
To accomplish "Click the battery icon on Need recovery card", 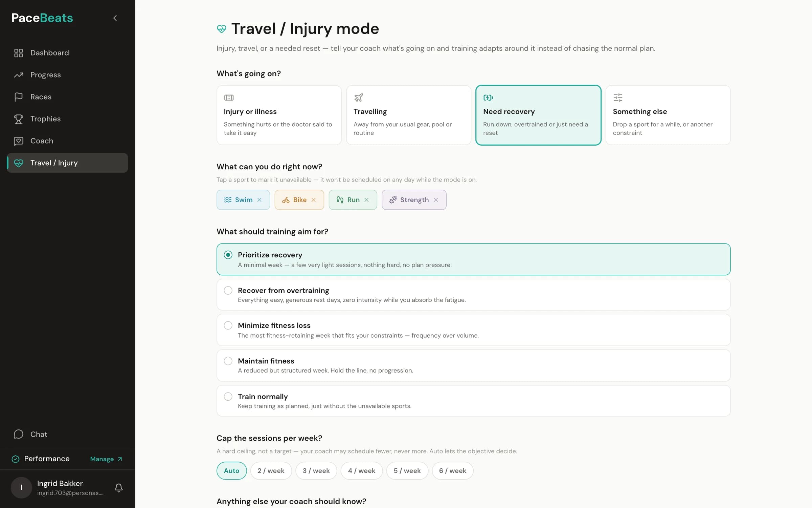I will click(488, 98).
